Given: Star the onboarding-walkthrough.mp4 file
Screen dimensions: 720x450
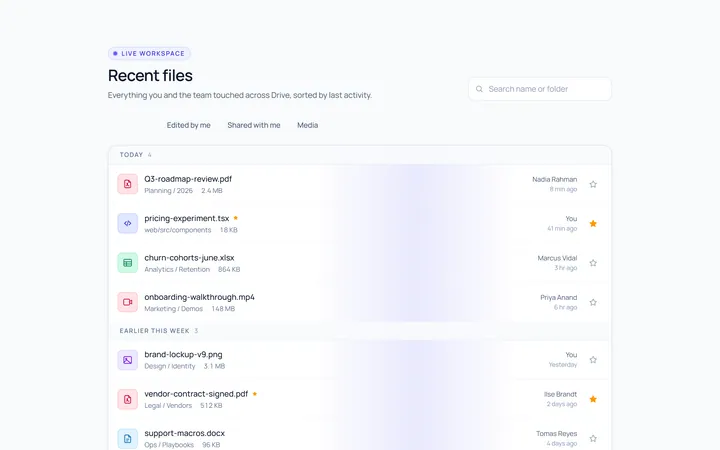Looking at the screenshot, I should click(593, 302).
